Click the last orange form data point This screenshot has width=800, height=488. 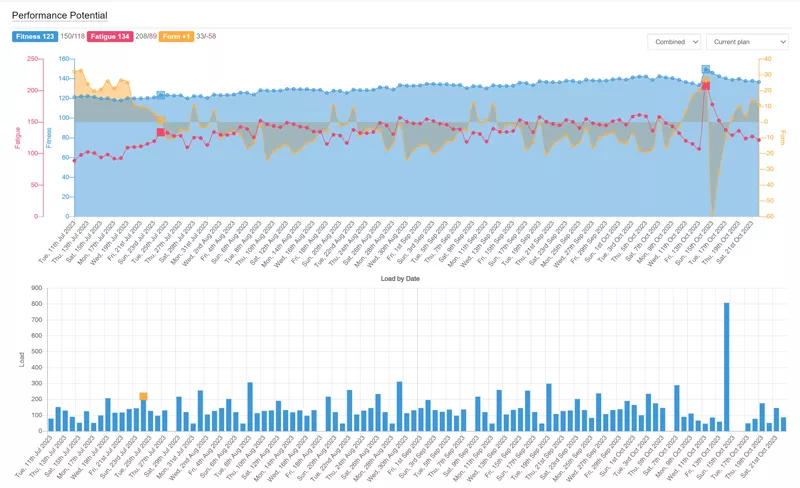click(x=759, y=105)
